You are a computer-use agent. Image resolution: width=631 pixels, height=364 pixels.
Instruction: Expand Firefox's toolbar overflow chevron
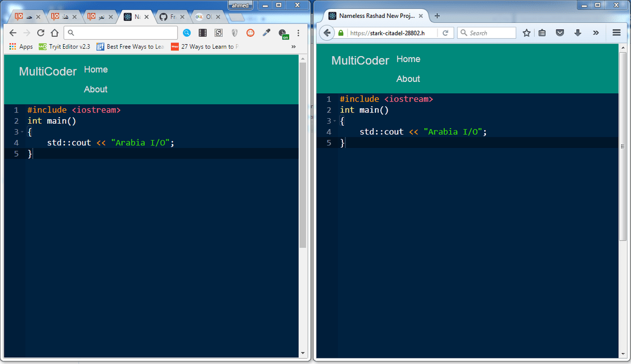[595, 33]
